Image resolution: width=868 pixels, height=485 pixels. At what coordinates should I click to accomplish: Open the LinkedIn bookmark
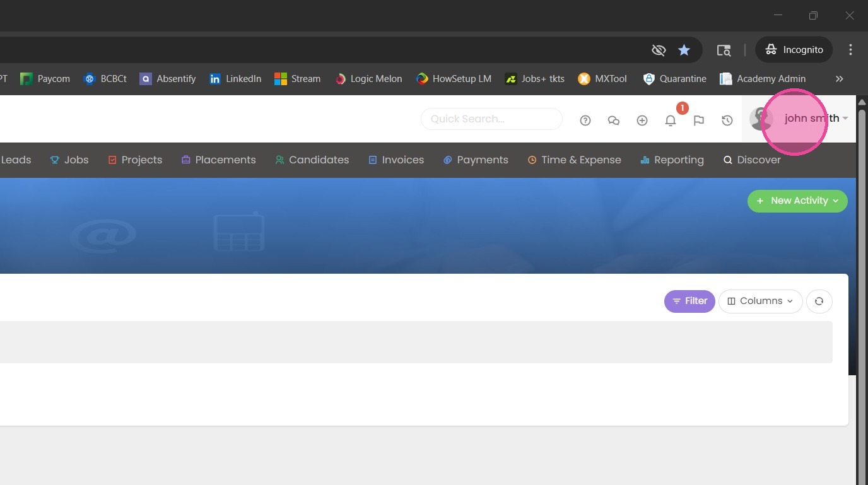[x=235, y=79]
